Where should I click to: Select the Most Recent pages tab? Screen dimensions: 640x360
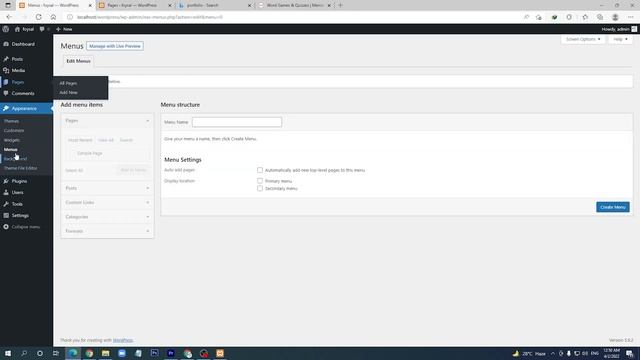(x=80, y=140)
